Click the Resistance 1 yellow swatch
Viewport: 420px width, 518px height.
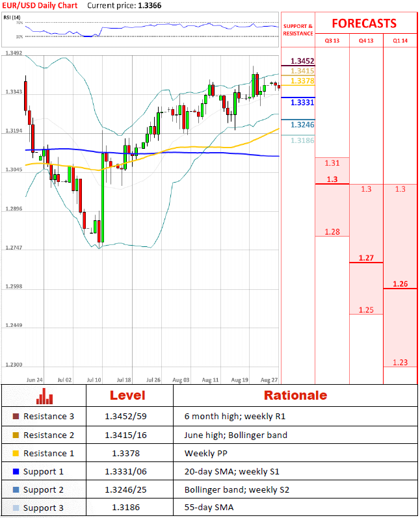tap(16, 453)
